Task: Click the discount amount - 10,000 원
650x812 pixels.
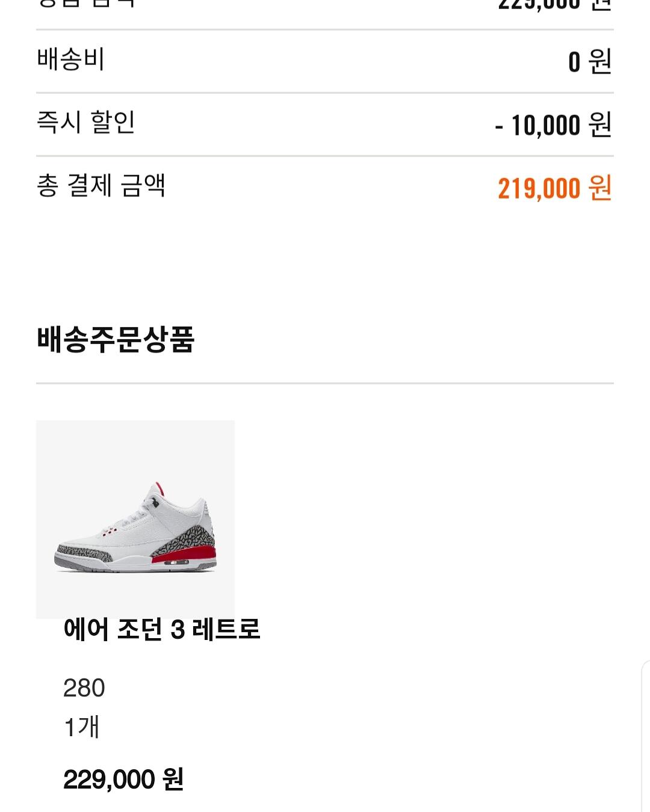Action: [x=553, y=125]
